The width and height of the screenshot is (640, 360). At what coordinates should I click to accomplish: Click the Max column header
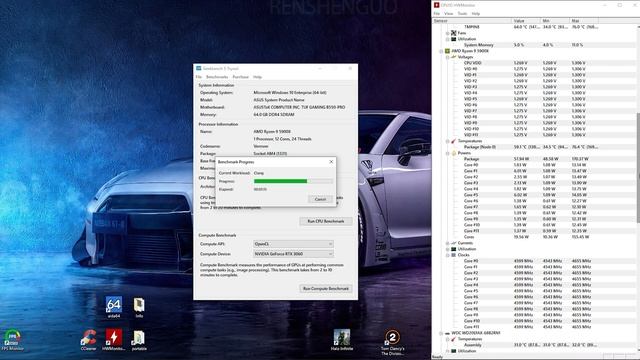(584, 20)
